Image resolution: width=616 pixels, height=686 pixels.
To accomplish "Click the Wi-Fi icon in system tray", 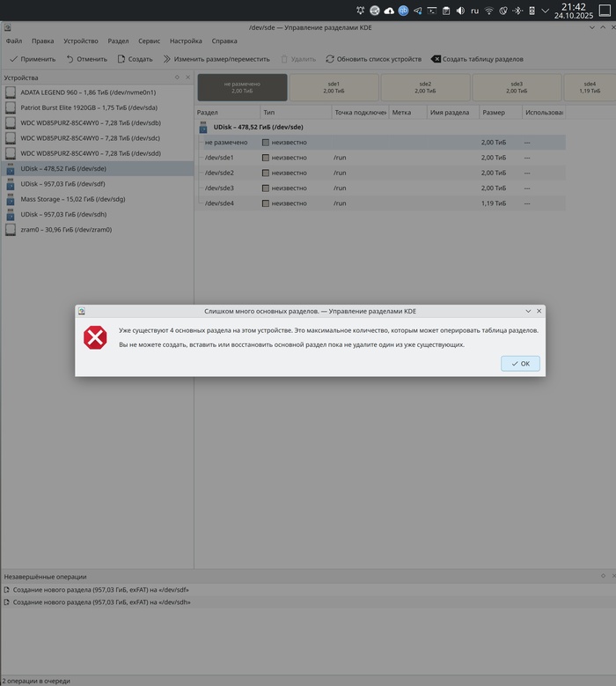I will pyautogui.click(x=488, y=11).
